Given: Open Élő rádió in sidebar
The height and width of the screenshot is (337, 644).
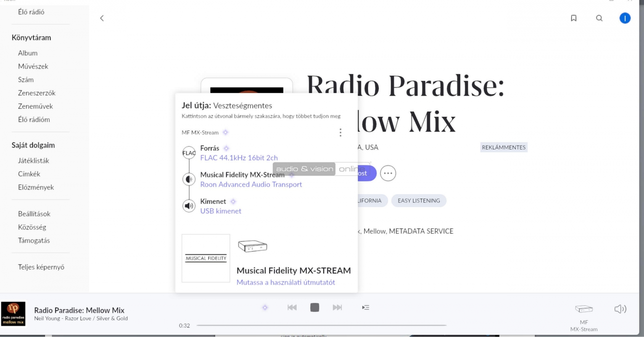Looking at the screenshot, I should coord(31,12).
